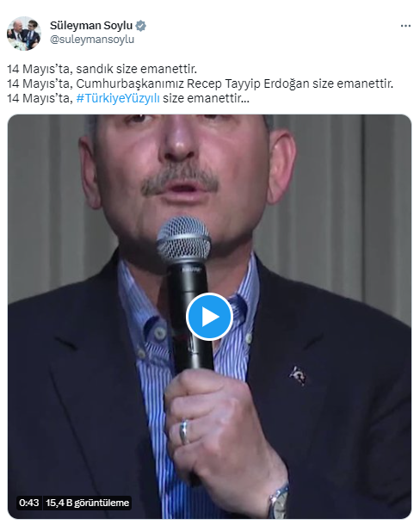Click the speaker's mustache in the video
The width and height of the screenshot is (420, 525).
click(181, 181)
